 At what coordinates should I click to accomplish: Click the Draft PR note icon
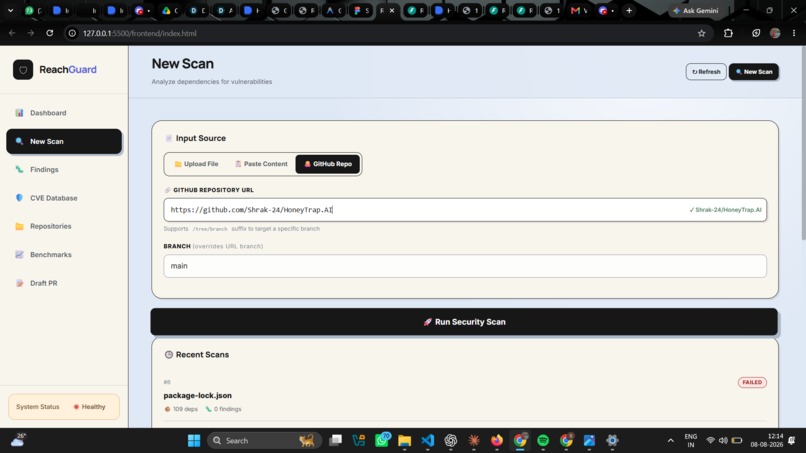tap(19, 283)
